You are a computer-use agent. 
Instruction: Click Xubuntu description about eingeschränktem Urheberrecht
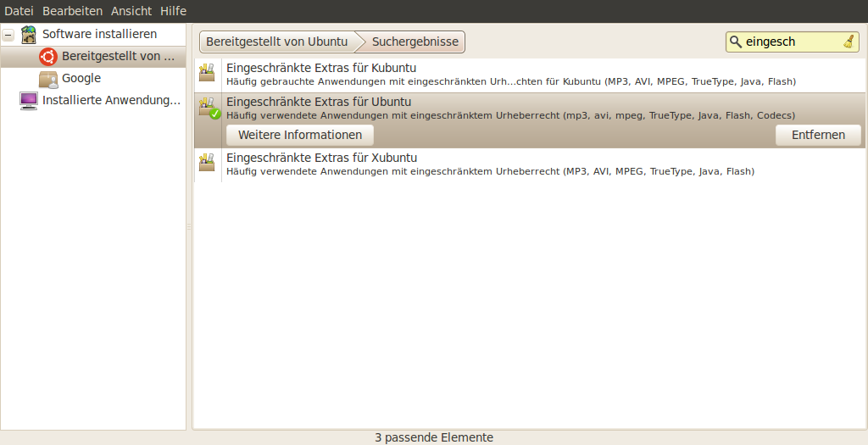pyautogui.click(x=491, y=171)
